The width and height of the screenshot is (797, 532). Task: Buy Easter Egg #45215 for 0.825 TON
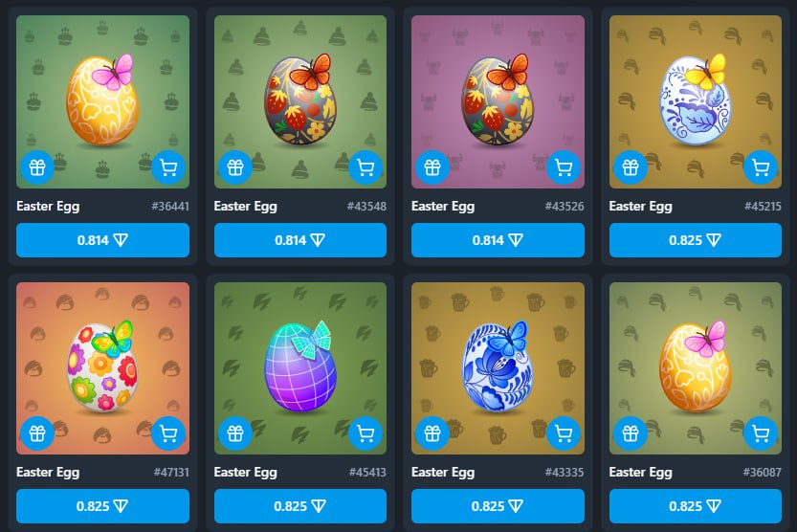[x=696, y=240]
